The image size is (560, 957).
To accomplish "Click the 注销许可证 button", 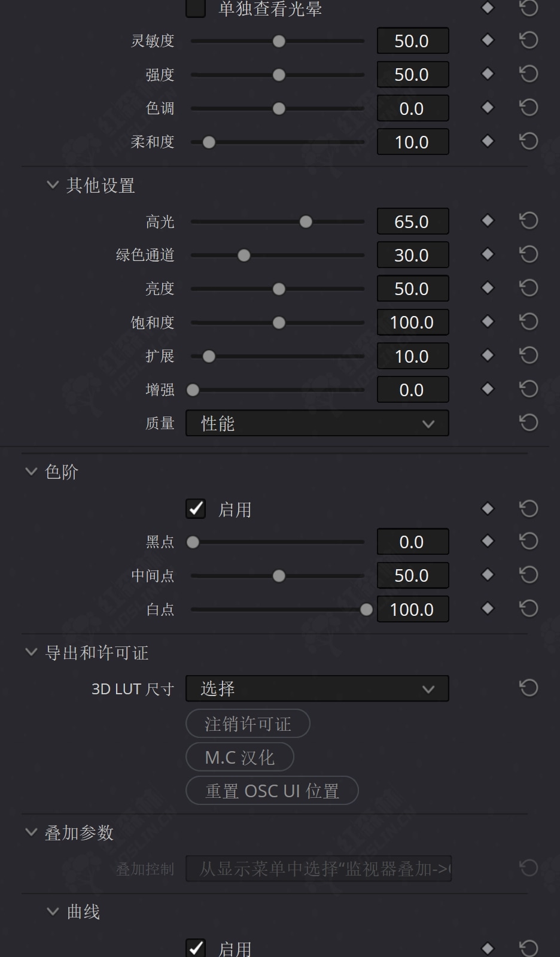I will click(248, 724).
